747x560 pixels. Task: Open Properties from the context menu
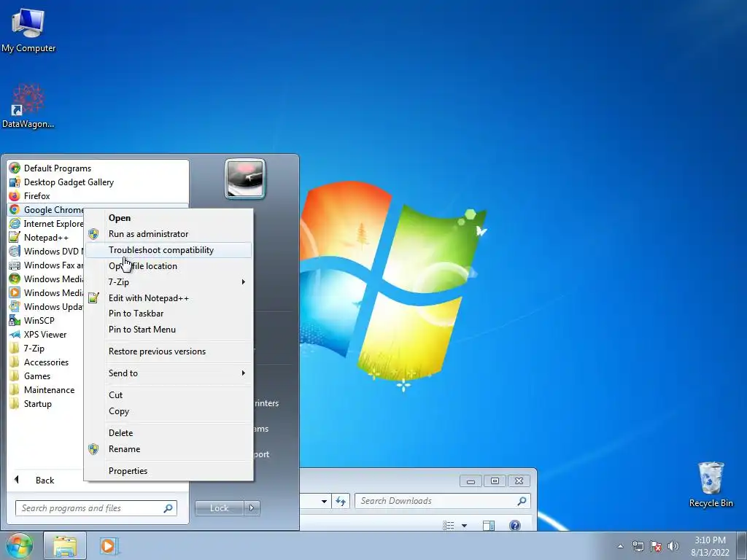[x=169, y=471]
